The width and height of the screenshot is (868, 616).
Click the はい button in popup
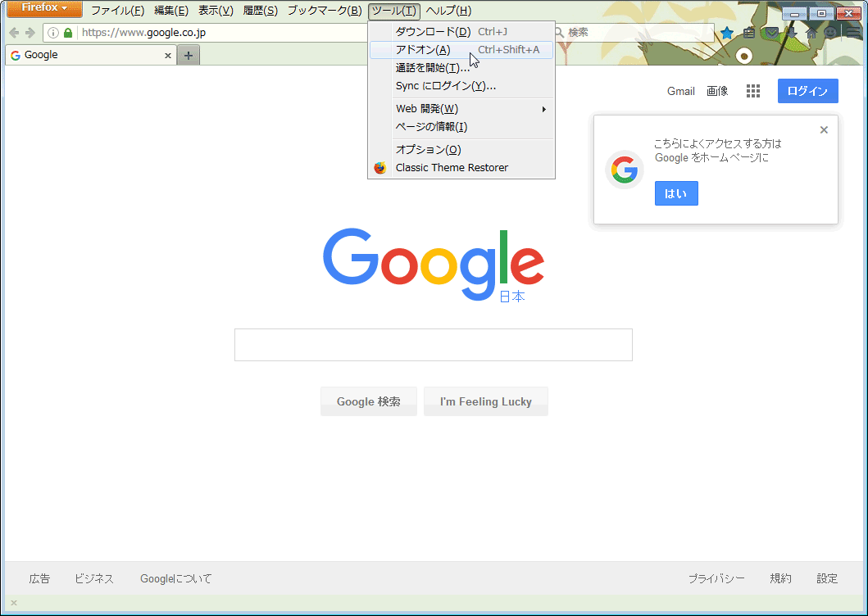[676, 193]
